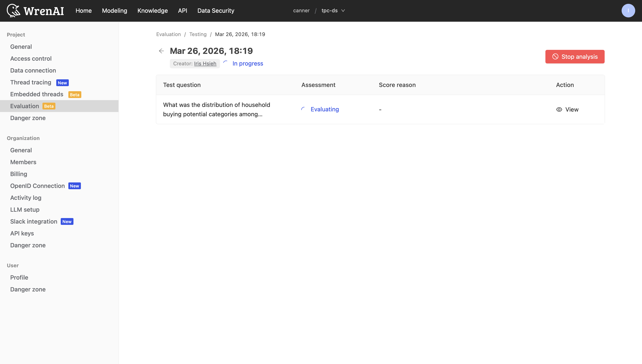Click the eye View icon in table row
The height and width of the screenshot is (364, 642).
click(x=559, y=109)
